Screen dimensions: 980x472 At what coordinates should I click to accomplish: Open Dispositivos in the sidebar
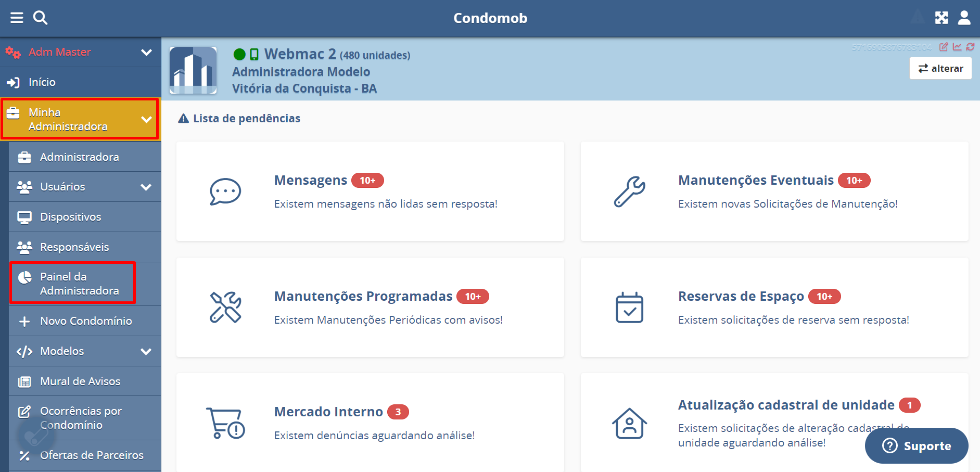click(x=71, y=217)
